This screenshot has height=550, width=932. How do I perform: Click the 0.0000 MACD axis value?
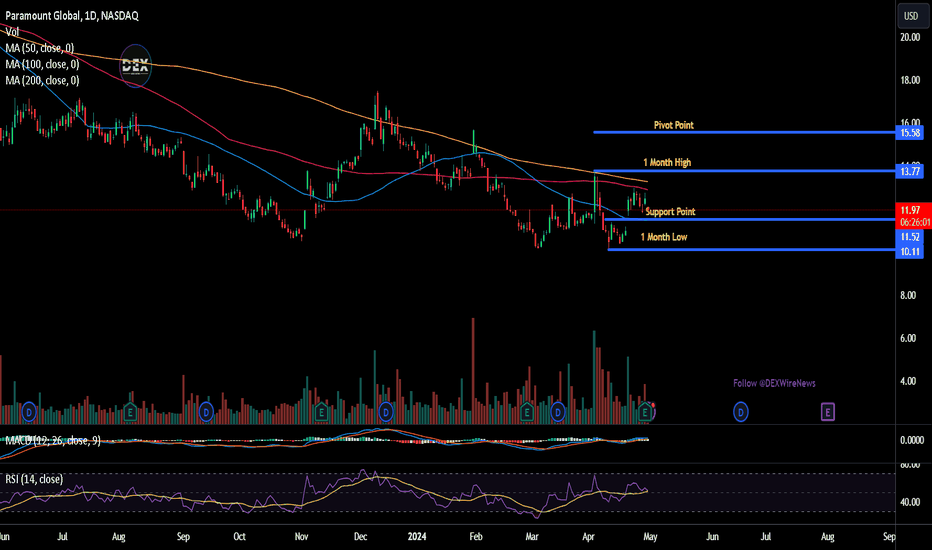[912, 441]
